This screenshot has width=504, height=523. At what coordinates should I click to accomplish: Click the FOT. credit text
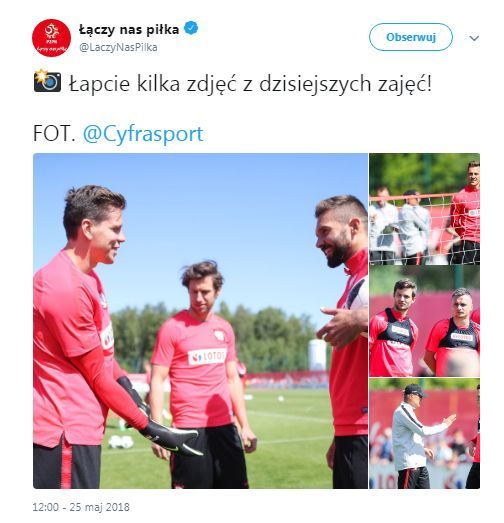click(x=54, y=134)
